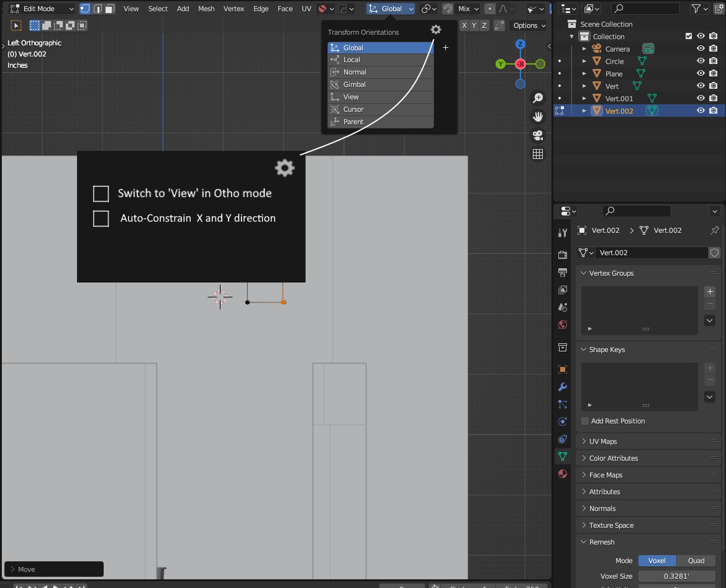Open the Render properties tab
Image resolution: width=726 pixels, height=588 pixels.
(x=563, y=255)
